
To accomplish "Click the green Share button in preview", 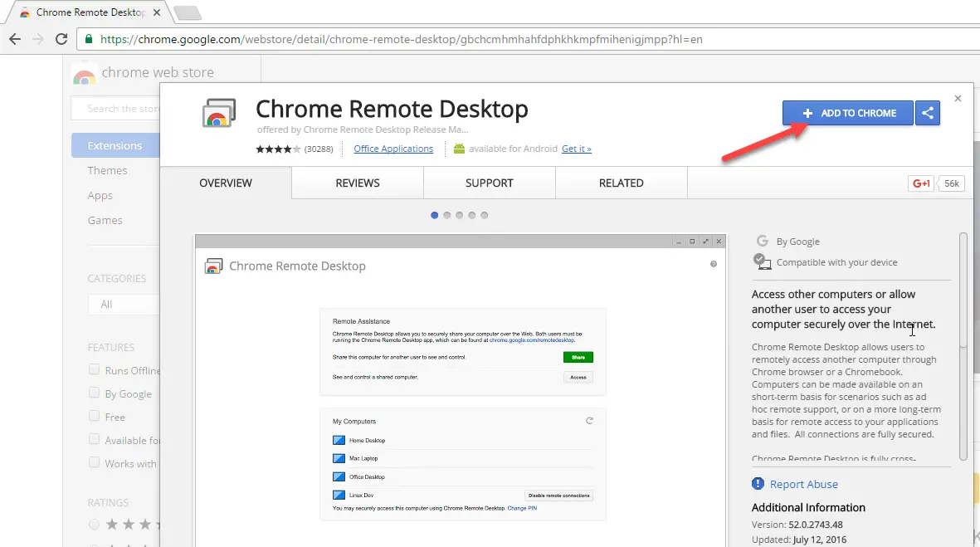I will click(x=578, y=357).
